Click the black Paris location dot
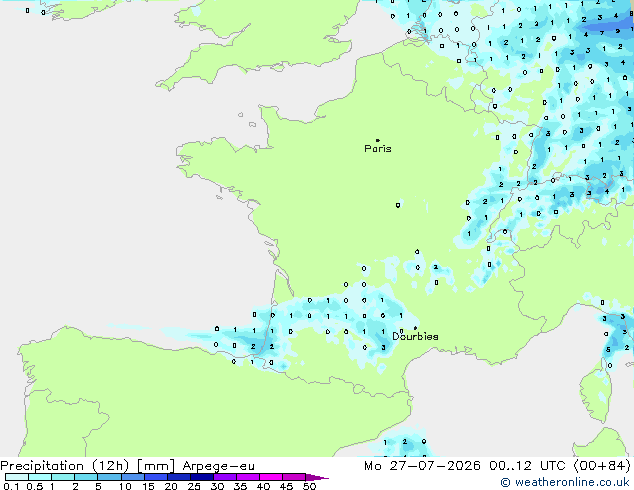This screenshot has height=490, width=634. (378, 140)
